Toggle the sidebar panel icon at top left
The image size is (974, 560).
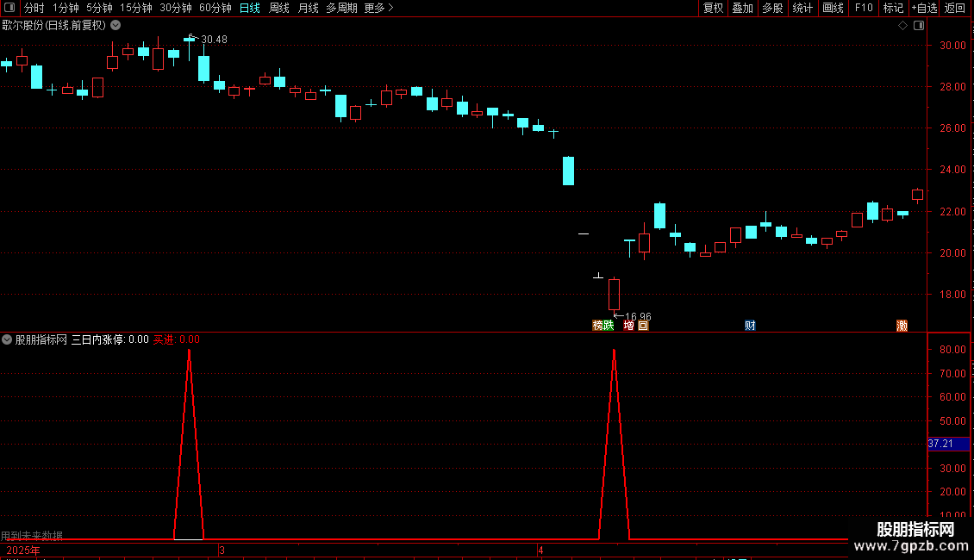point(9,8)
